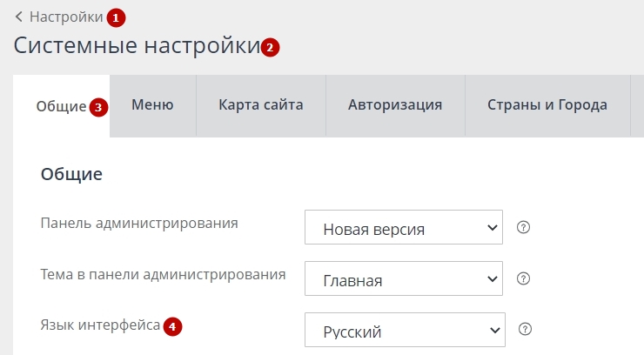644x355 pixels.
Task: Select the Общие tab
Action: (60, 106)
